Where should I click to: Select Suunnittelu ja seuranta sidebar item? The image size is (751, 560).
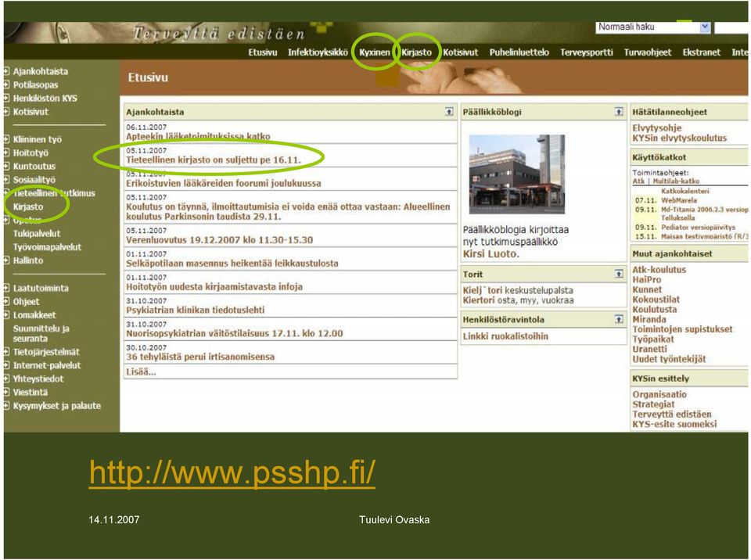click(41, 333)
